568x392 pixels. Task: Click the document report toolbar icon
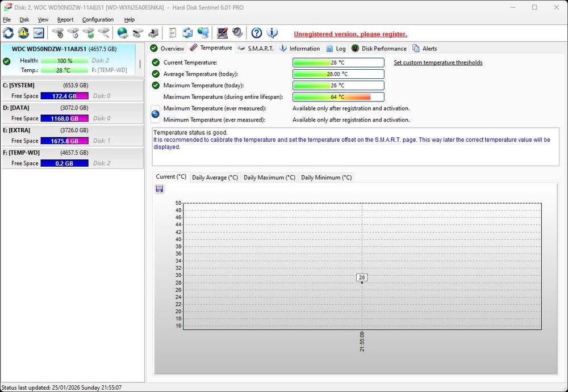pyautogui.click(x=173, y=33)
